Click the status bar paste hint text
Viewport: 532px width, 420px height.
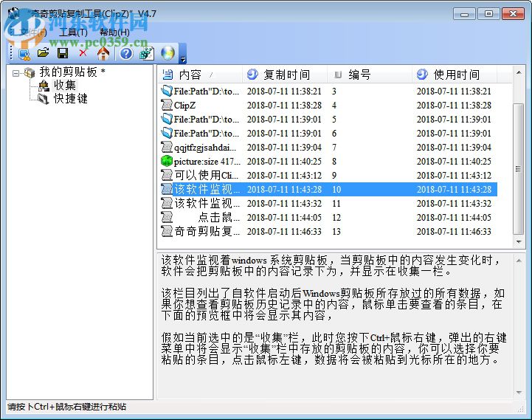[x=67, y=407]
